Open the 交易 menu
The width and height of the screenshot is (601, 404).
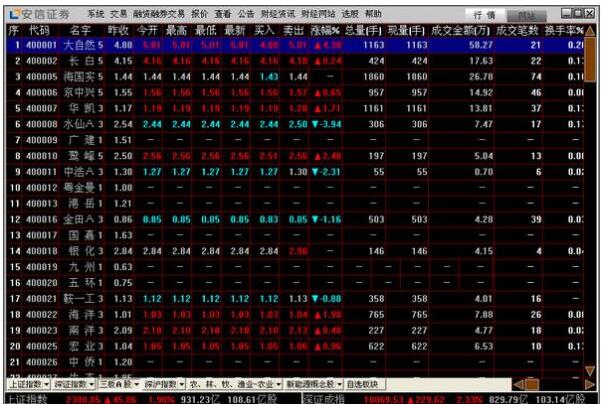(118, 14)
